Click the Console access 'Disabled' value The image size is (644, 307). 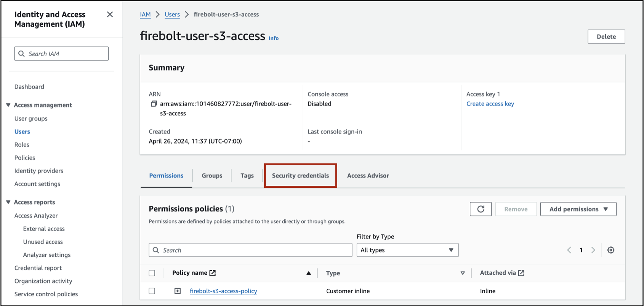[319, 104]
